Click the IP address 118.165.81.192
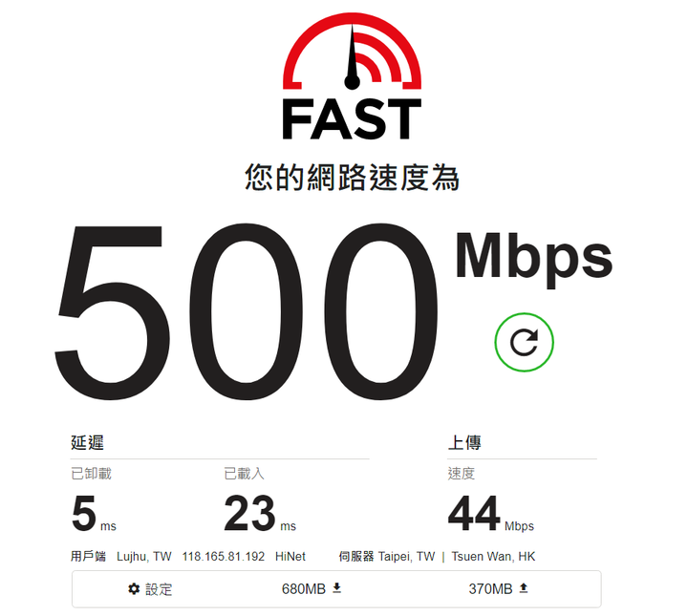 coord(224,557)
